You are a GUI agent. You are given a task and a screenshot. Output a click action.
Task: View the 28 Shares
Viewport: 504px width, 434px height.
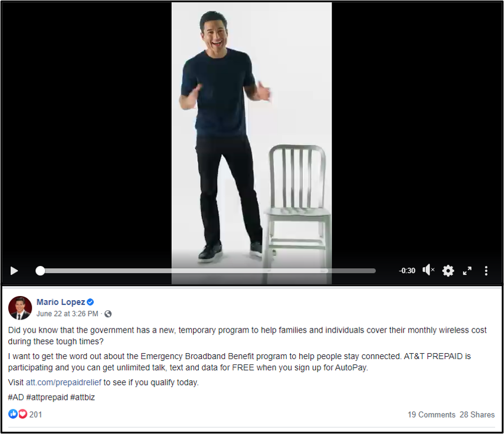point(477,415)
